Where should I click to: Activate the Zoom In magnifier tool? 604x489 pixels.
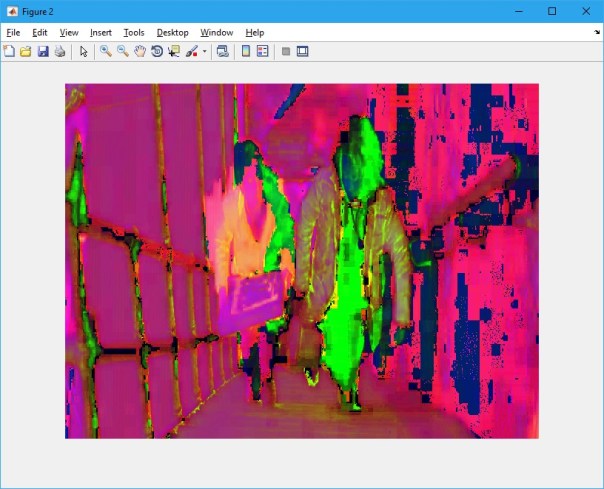[x=105, y=51]
